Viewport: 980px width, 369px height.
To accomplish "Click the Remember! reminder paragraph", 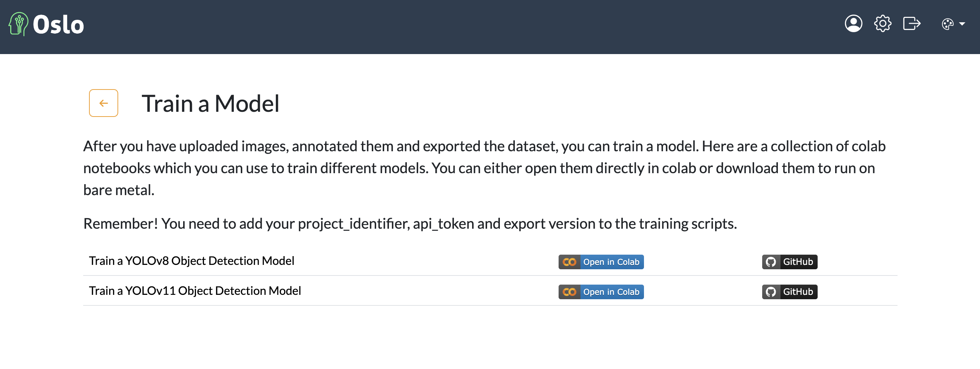I will (x=410, y=224).
